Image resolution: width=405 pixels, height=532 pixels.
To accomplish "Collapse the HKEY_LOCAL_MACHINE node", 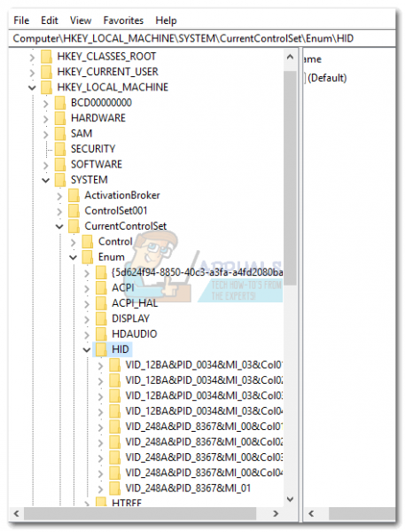I will (32, 88).
